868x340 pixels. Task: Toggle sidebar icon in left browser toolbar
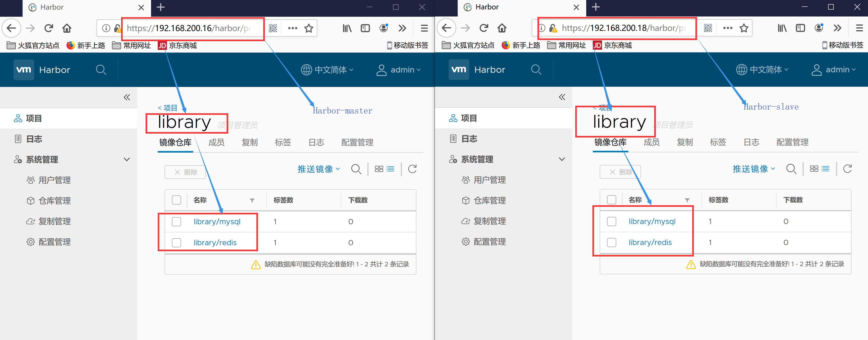point(365,28)
